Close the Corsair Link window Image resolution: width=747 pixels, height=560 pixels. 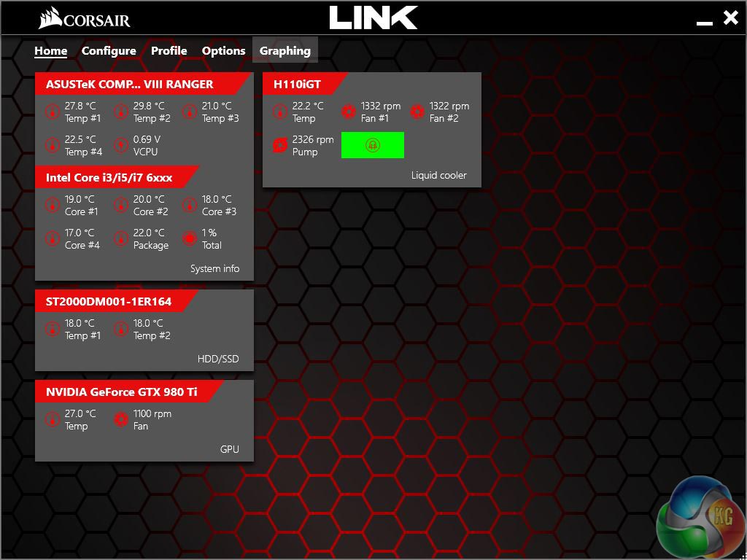[x=730, y=18]
